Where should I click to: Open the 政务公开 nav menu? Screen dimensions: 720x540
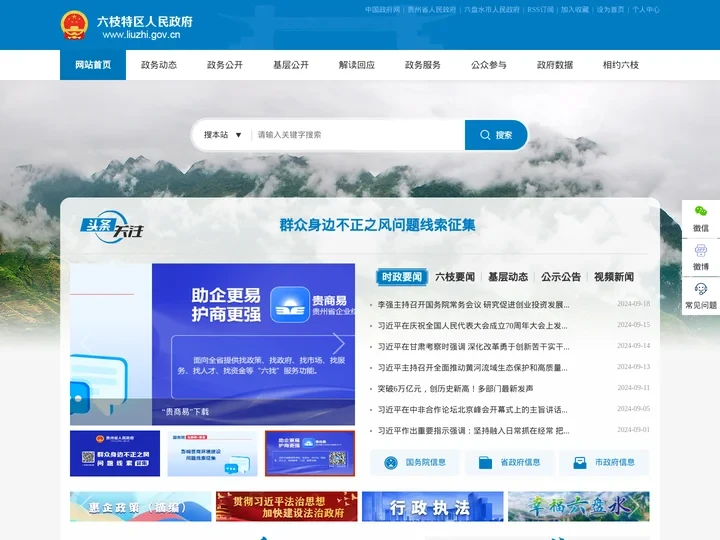(225, 65)
